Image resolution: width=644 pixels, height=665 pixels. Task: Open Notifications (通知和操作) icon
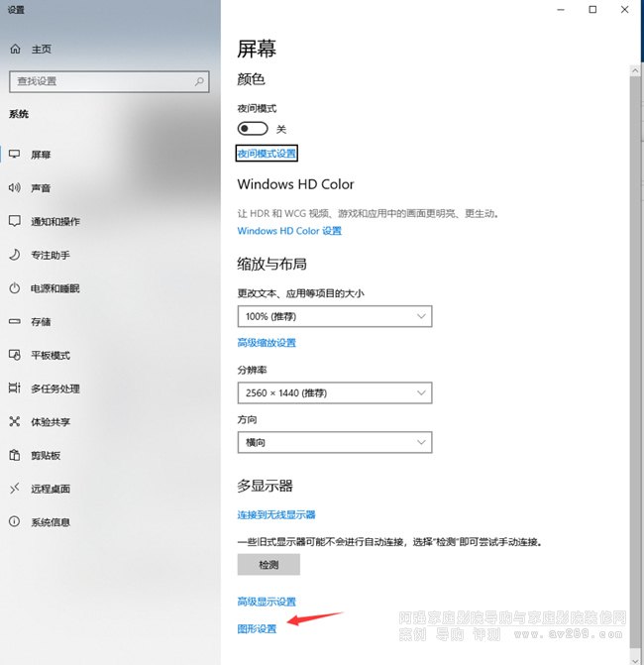pos(15,221)
